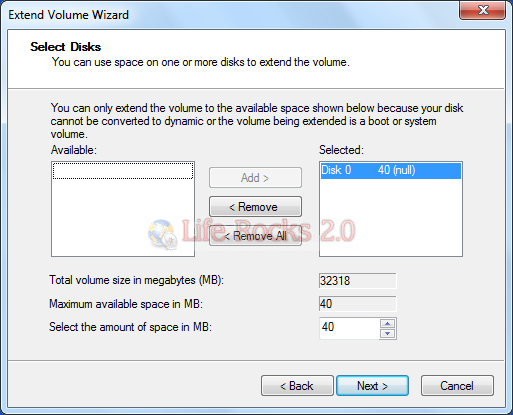Screen dimensions: 513x415
Task: Decrease space amount with down spinner arrow
Action: (387, 334)
